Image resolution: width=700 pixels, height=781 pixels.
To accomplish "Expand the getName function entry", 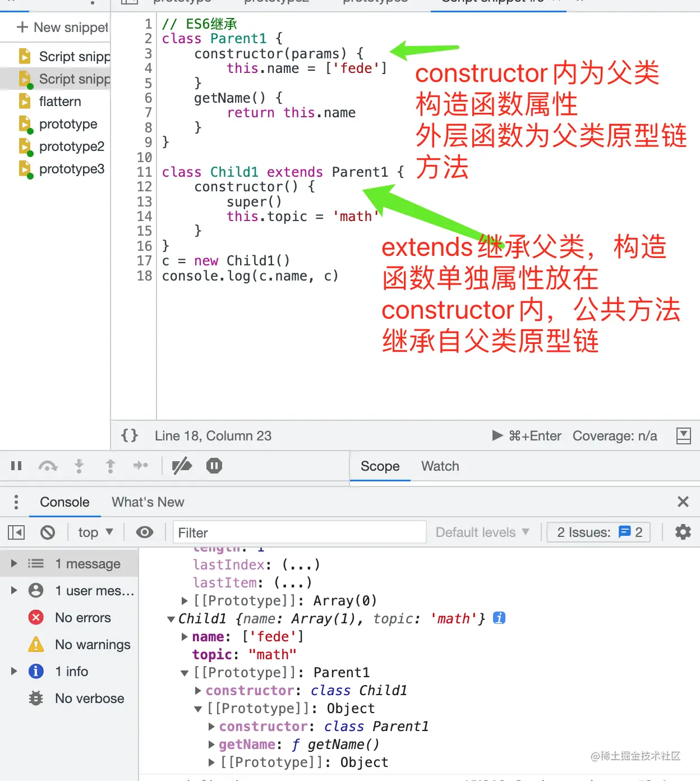I will pyautogui.click(x=211, y=745).
